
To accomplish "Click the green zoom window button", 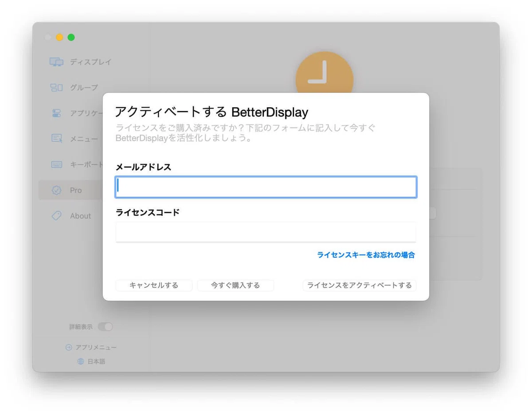I will (71, 37).
